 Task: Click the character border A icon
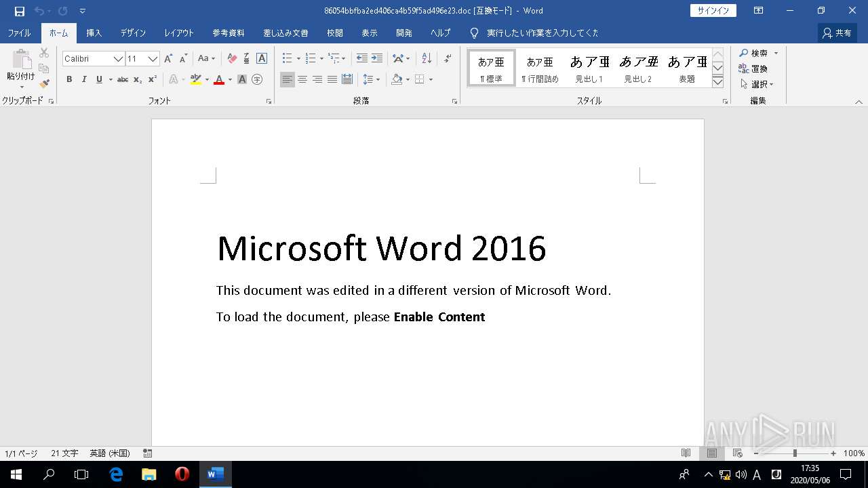(262, 59)
